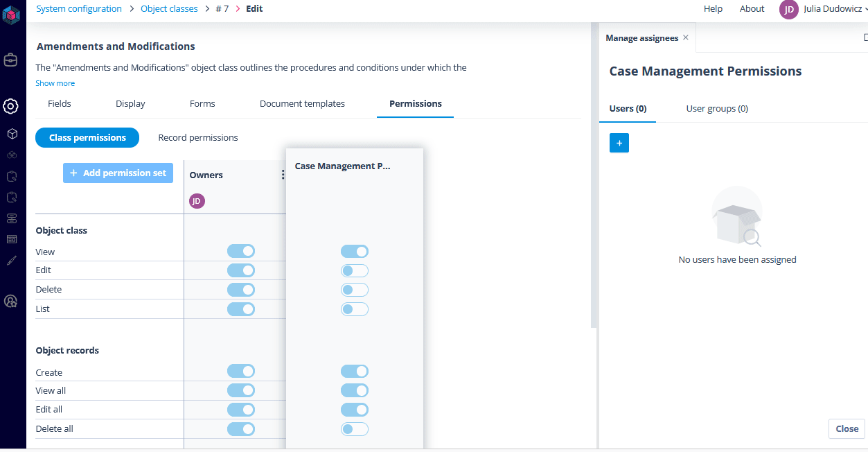Toggle Owners Delete object class permission
868x452 pixels.
[x=241, y=290]
